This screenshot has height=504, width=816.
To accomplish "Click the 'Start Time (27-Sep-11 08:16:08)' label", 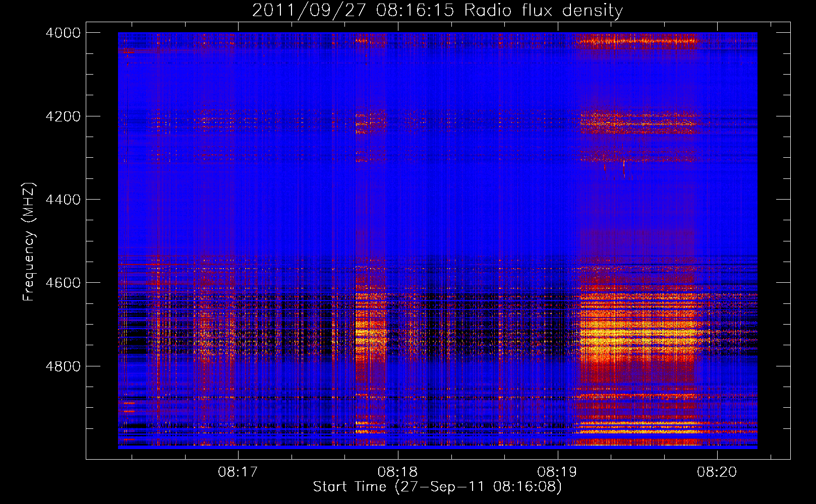I will coord(437,487).
